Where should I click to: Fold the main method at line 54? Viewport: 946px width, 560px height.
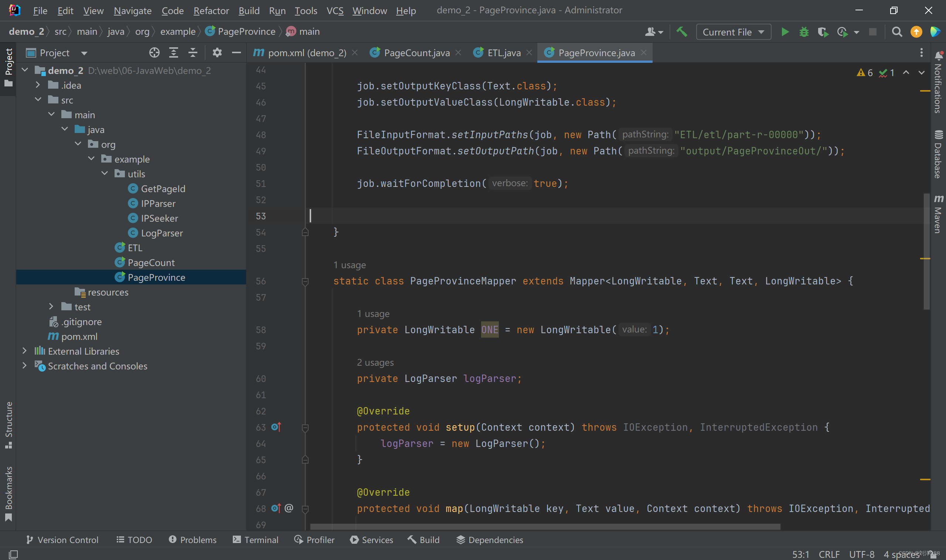coord(305,232)
